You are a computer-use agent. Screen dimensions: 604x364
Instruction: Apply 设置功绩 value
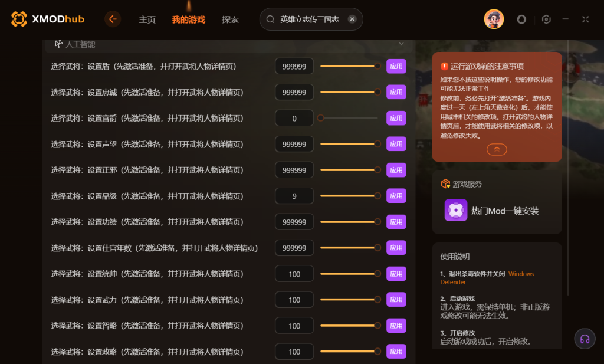[396, 222]
